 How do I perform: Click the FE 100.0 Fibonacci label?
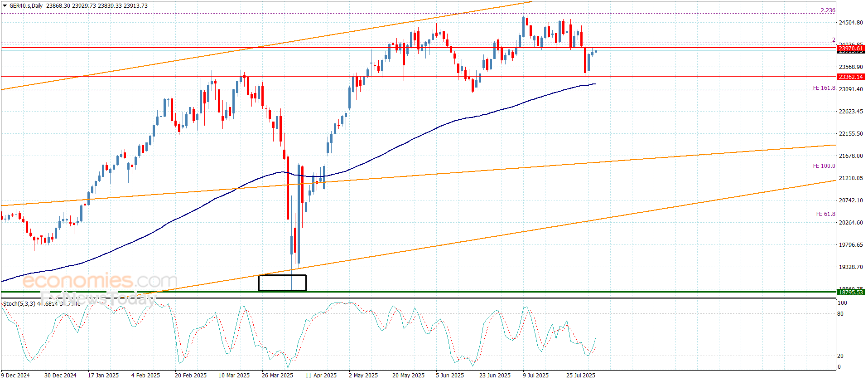point(824,166)
